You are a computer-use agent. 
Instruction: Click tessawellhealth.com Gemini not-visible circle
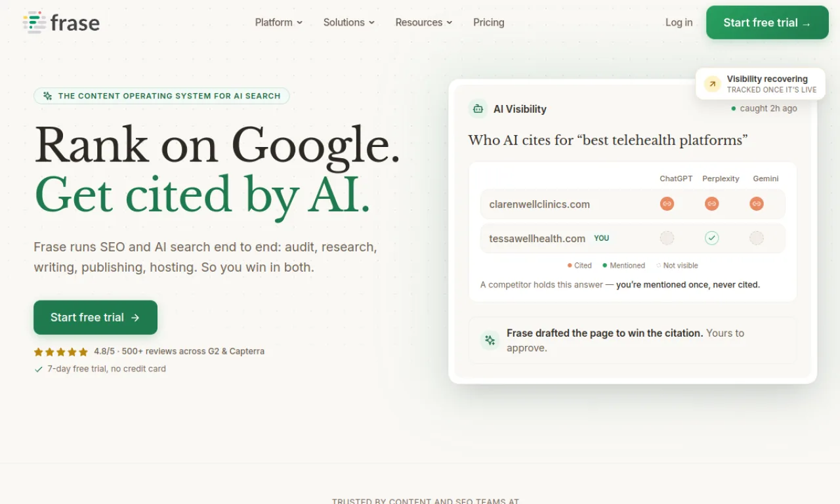click(x=757, y=238)
